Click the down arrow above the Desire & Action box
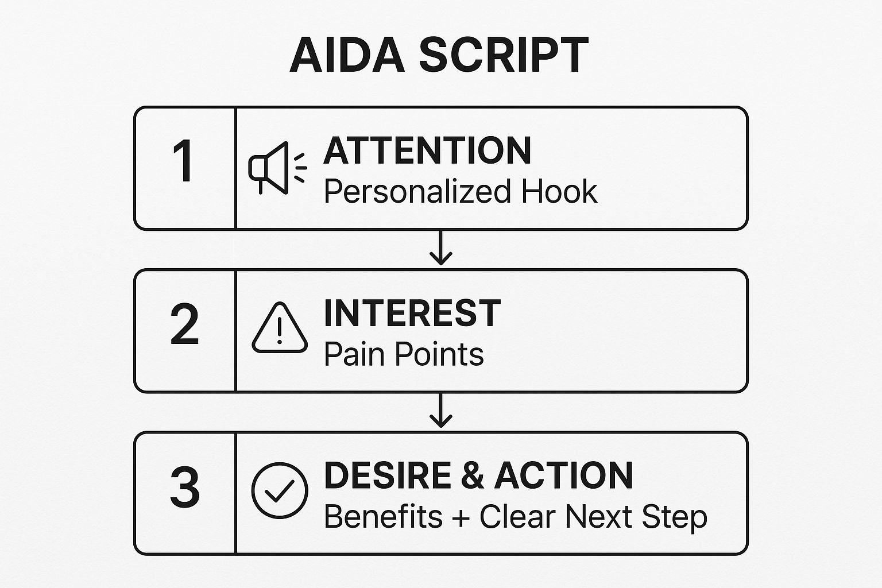The width and height of the screenshot is (882, 588). [440, 412]
